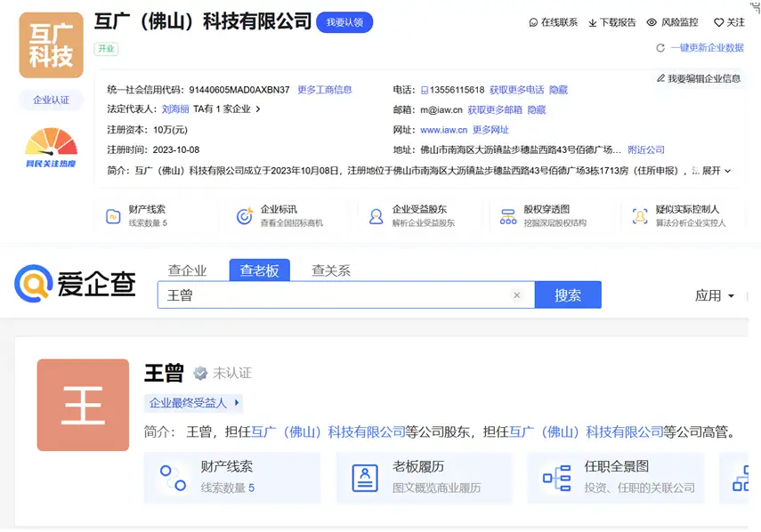Click 附近公司 nearby companies link
761x532 pixels.
pyautogui.click(x=646, y=149)
